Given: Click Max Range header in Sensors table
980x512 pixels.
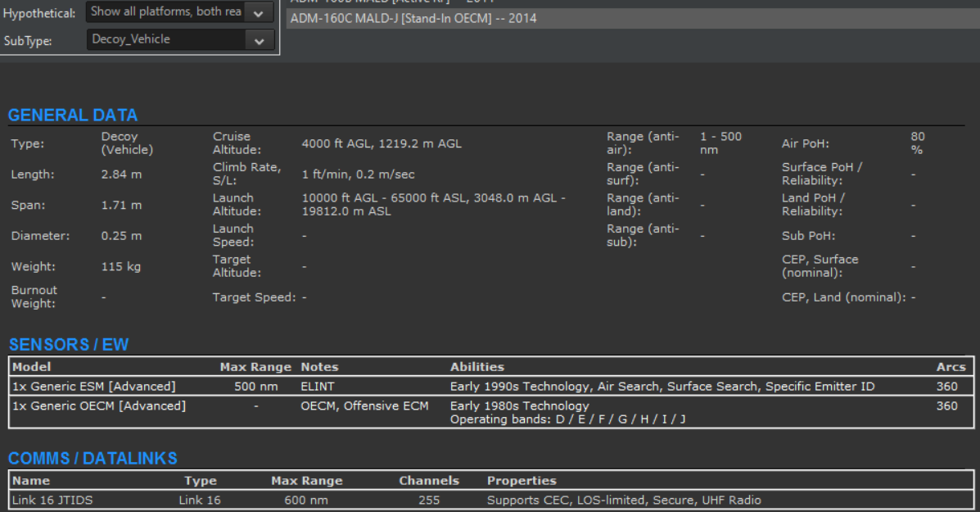Looking at the screenshot, I should [255, 367].
